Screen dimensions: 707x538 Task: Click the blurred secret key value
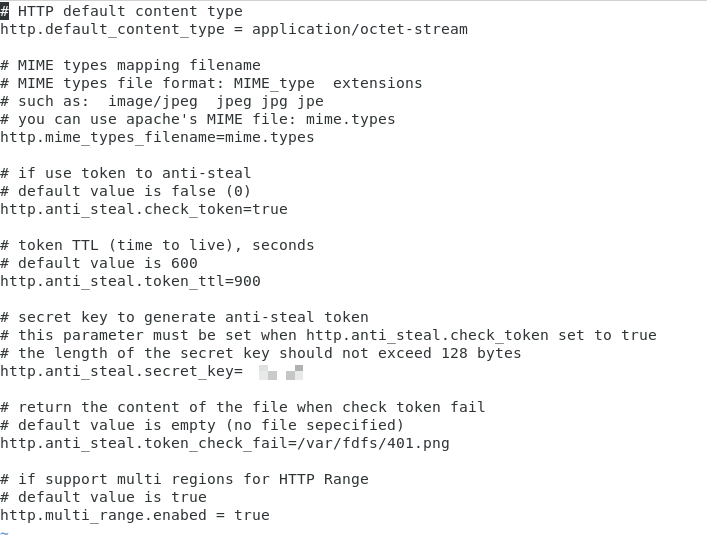click(x=281, y=372)
